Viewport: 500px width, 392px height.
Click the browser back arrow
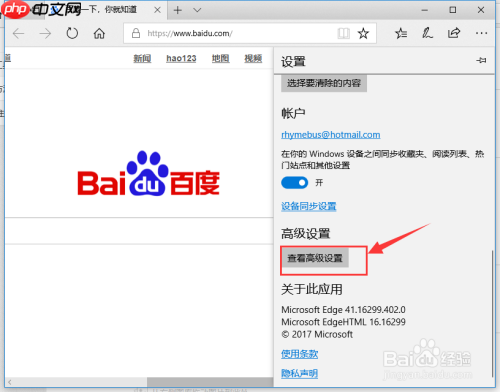pos(19,33)
